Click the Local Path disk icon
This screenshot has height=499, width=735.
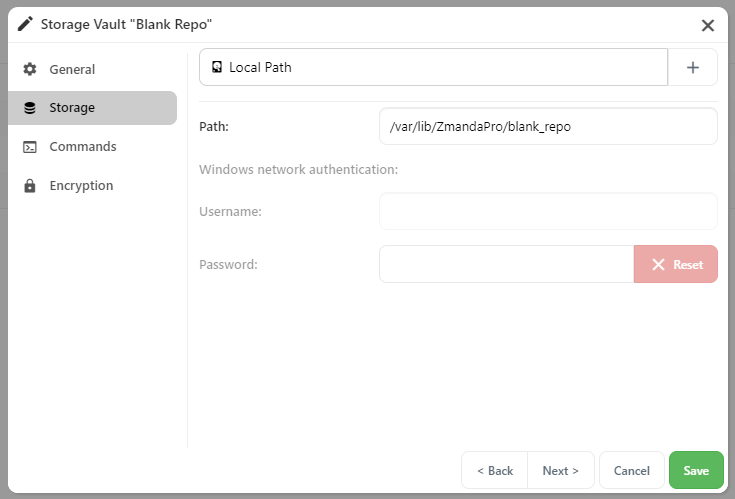click(x=217, y=67)
